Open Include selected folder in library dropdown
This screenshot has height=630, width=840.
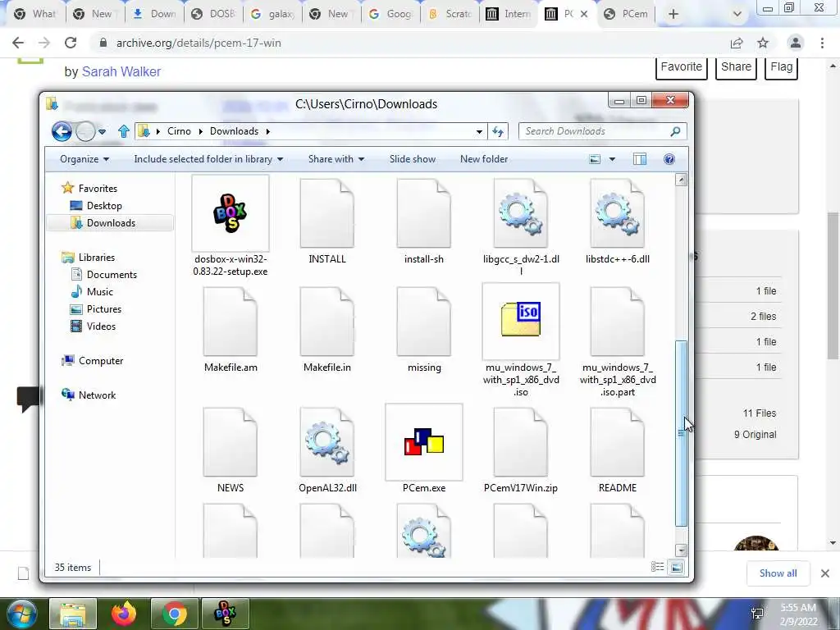tap(208, 159)
